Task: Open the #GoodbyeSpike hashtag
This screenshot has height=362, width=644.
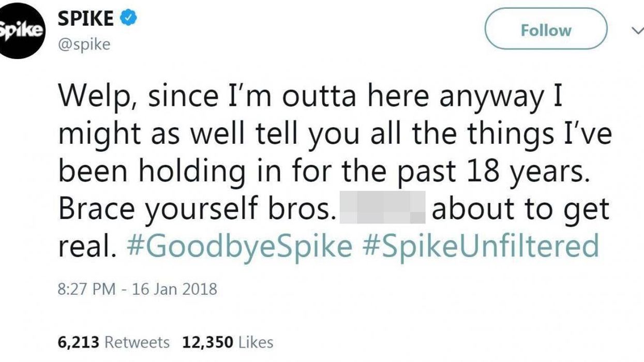Action: [x=239, y=246]
